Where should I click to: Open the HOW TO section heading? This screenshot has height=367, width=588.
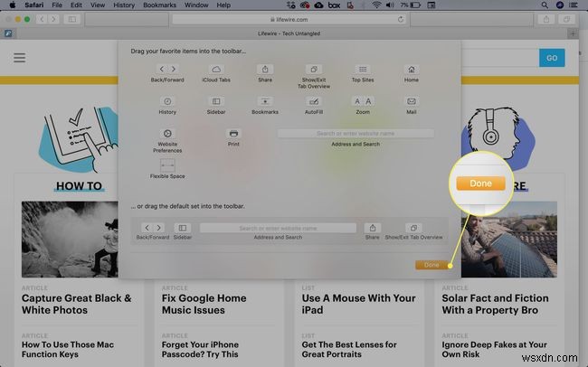pos(79,186)
